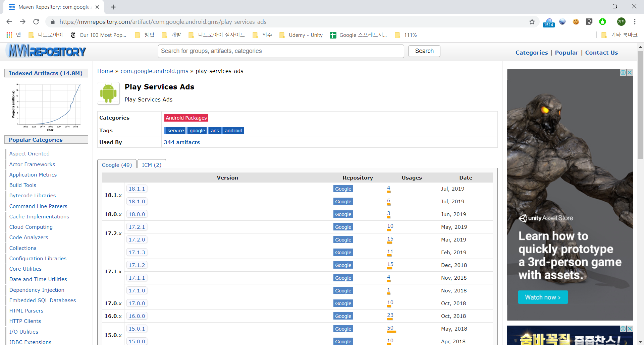Click Google repository badge for 18.1.0
Screen dimensions: 644x345
coord(343,202)
